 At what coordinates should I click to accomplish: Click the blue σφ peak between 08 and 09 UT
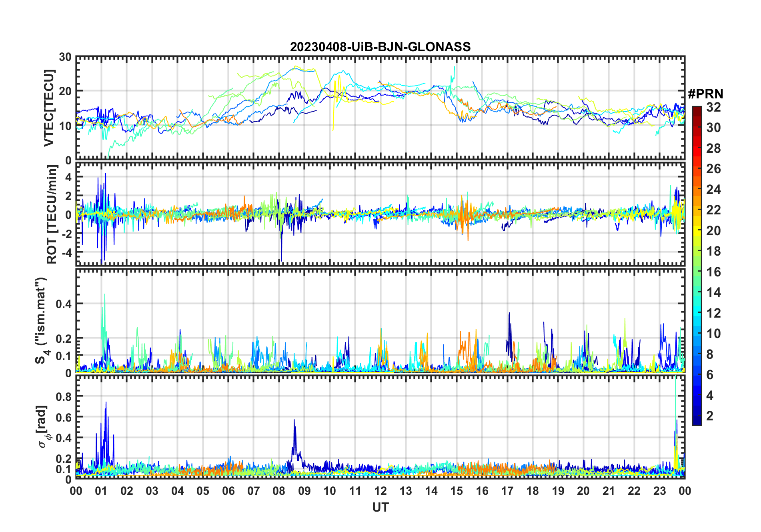[x=294, y=421]
